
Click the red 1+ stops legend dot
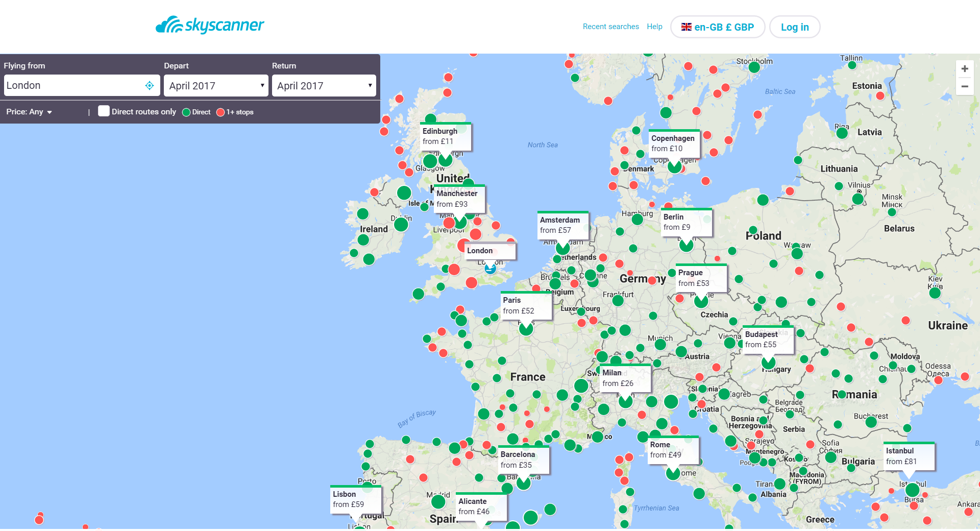(220, 112)
